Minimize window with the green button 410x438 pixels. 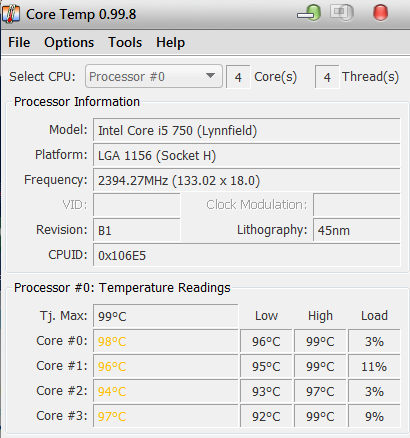(309, 13)
